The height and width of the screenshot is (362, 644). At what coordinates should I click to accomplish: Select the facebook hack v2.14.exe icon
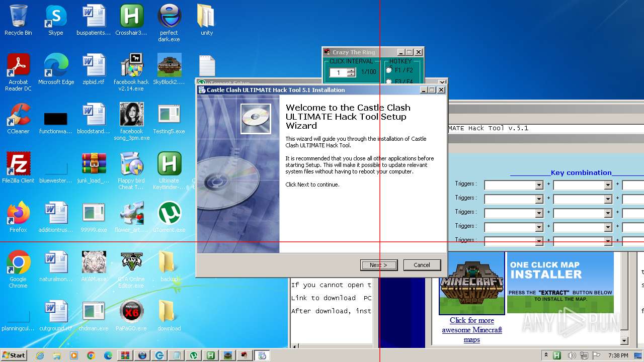pyautogui.click(x=131, y=72)
